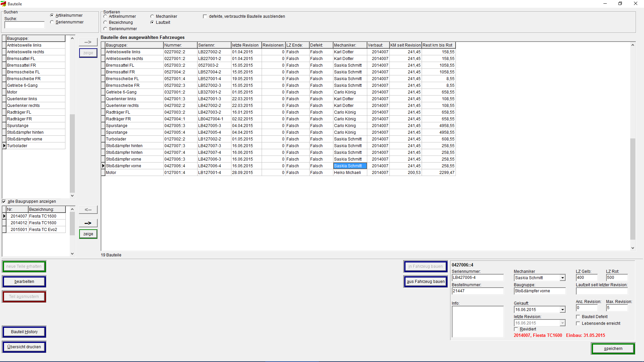Click the Baugruppe field Stoßdämpfer vorne
644x362 pixels.
tap(539, 291)
